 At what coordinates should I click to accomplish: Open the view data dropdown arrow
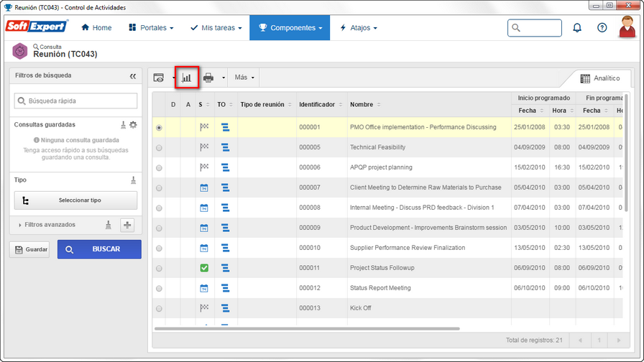173,78
